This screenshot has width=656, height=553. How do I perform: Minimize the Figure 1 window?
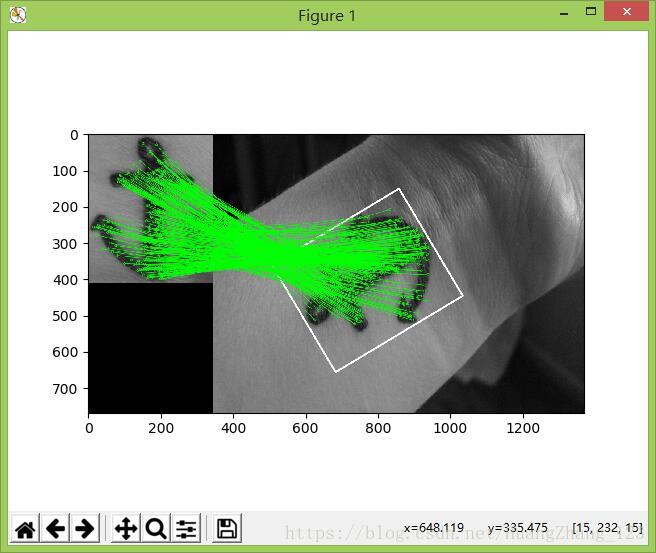(564, 13)
